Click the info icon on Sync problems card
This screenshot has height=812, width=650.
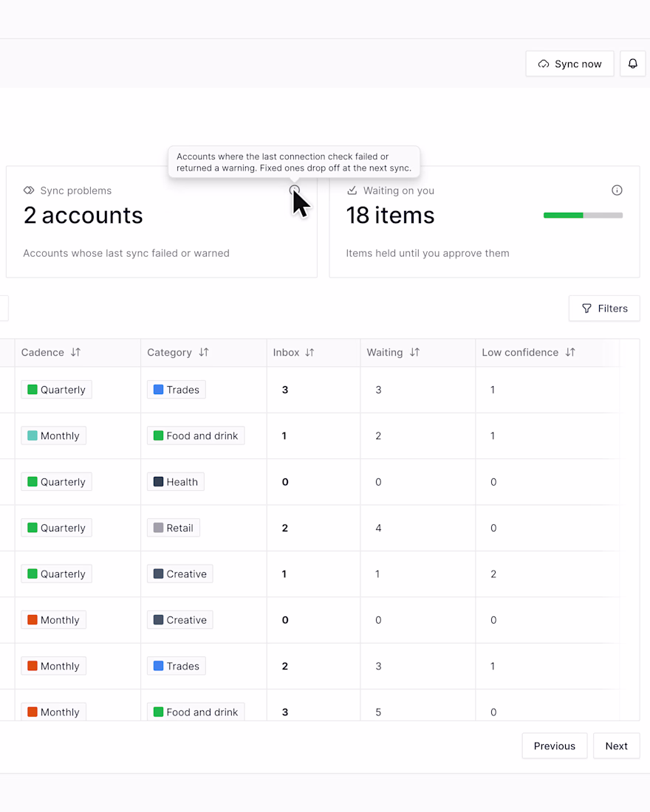(295, 190)
